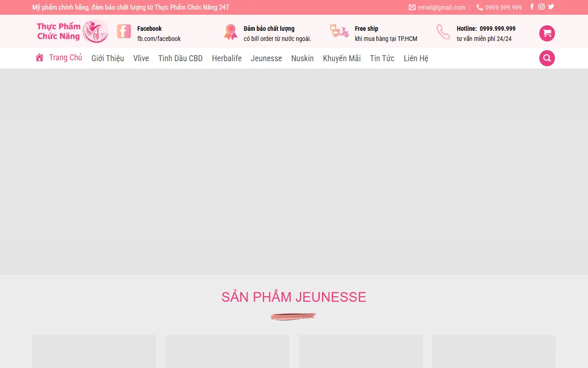
Task: Click the pink search magnifier button
Action: tap(547, 58)
